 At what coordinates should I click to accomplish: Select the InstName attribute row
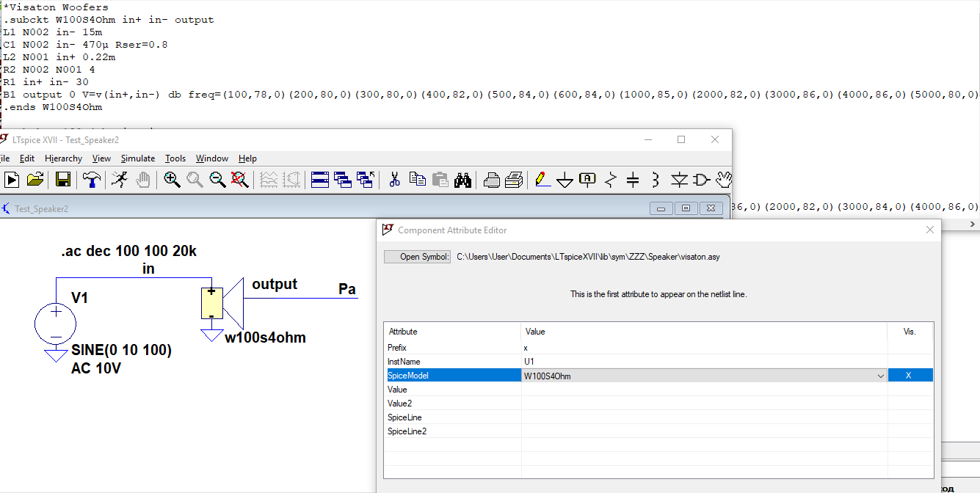click(x=658, y=362)
